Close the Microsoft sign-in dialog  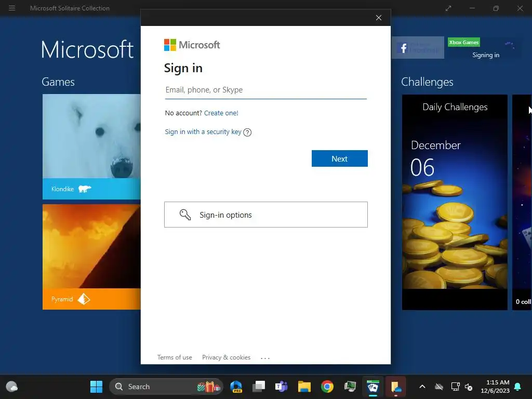pos(379,18)
